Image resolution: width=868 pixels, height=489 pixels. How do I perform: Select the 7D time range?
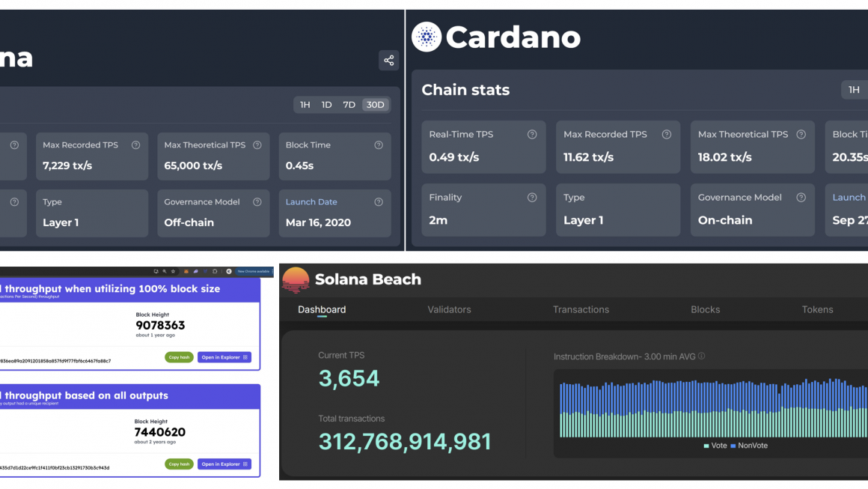(x=349, y=105)
